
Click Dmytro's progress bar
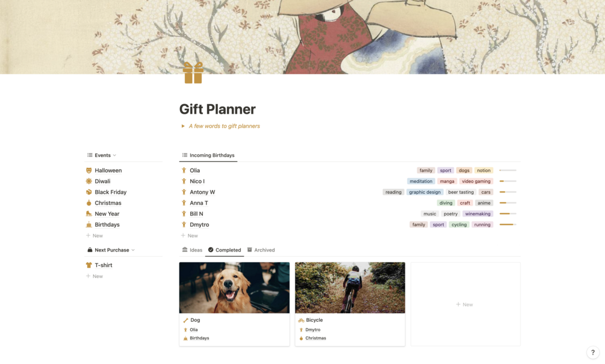pyautogui.click(x=507, y=224)
